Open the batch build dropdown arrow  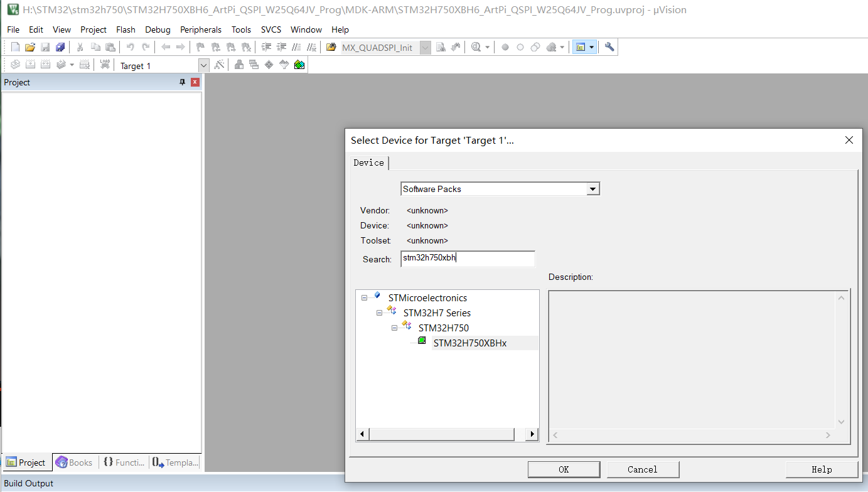click(x=72, y=65)
